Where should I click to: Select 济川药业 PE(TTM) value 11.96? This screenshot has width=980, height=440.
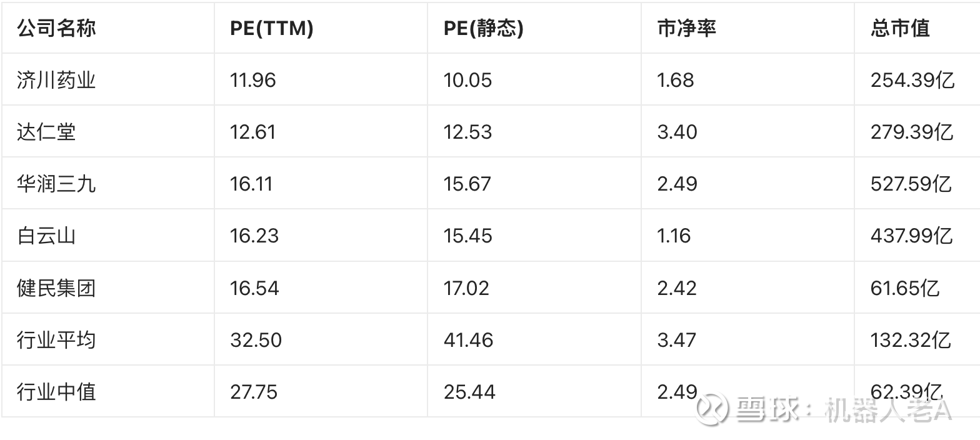[253, 80]
